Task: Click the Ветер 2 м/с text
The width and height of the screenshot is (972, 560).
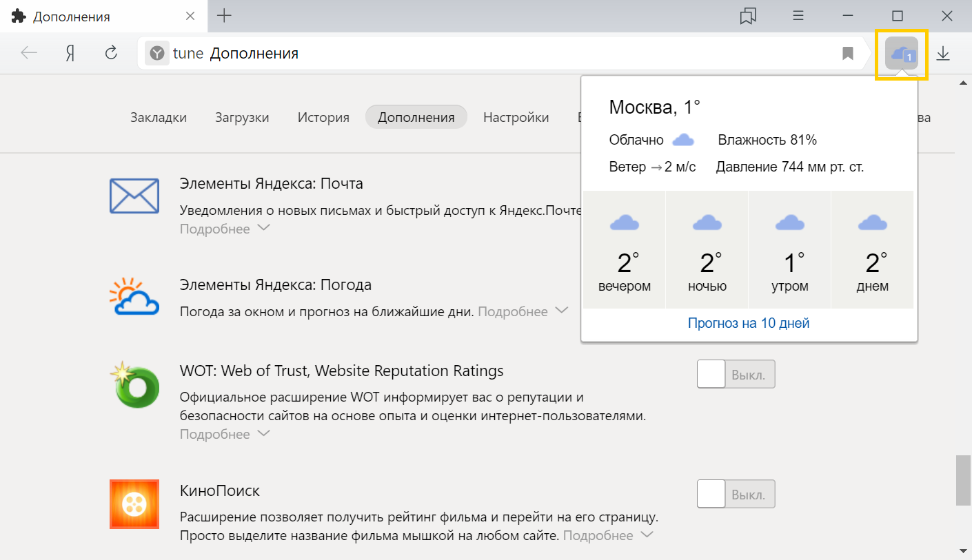Action: 653,167
